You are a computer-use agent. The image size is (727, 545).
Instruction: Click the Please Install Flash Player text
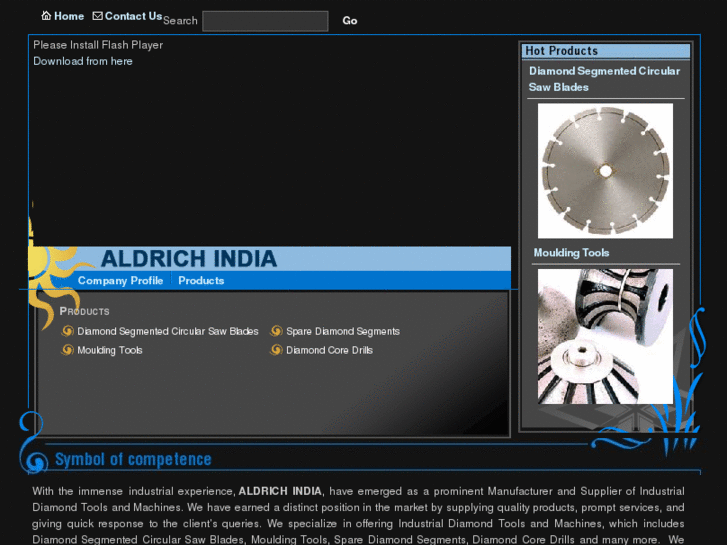(98, 45)
